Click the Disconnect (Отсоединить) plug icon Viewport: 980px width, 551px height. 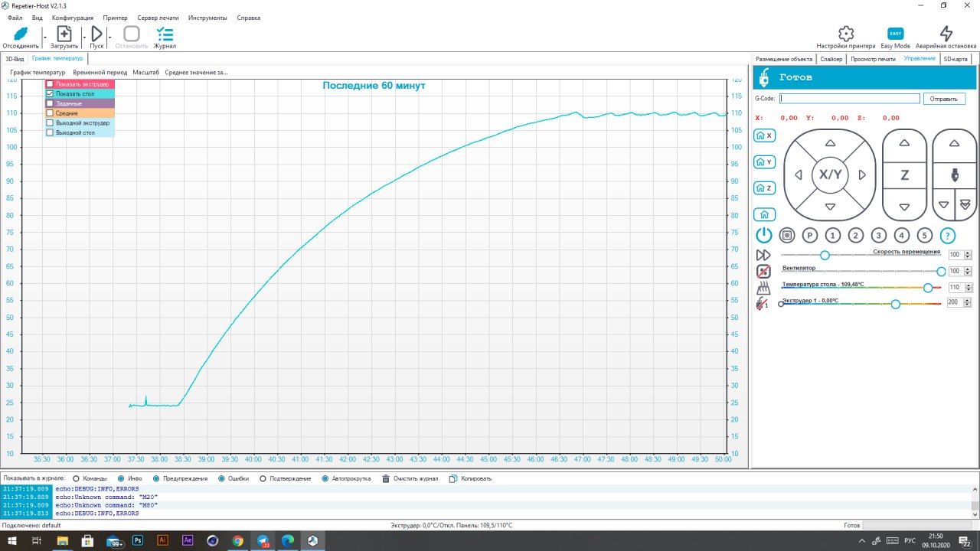pyautogui.click(x=21, y=34)
